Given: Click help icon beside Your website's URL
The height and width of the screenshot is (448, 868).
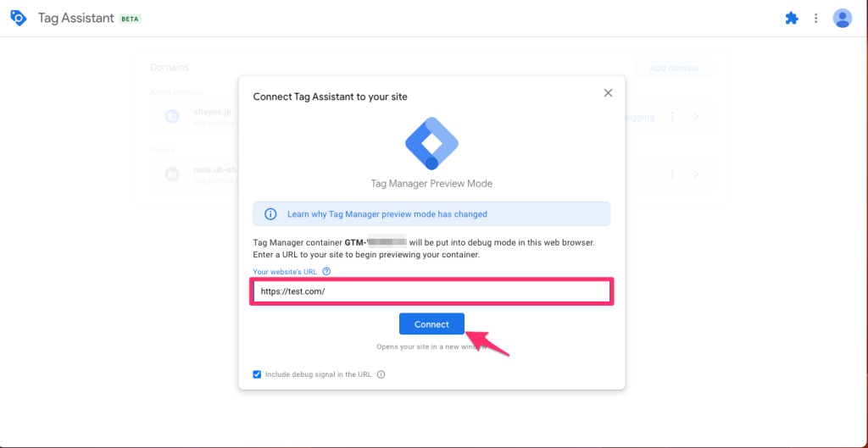Looking at the screenshot, I should [326, 272].
